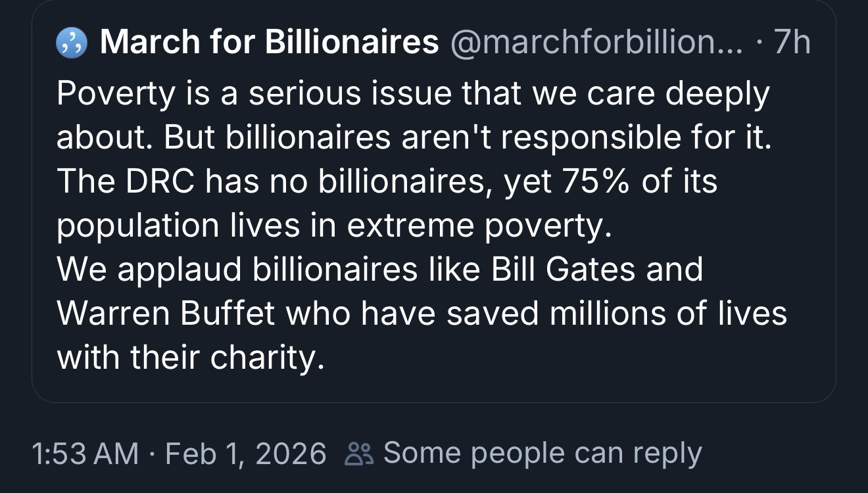Viewport: 868px width, 493px height.
Task: Tap the Some people can reply label
Action: (542, 454)
